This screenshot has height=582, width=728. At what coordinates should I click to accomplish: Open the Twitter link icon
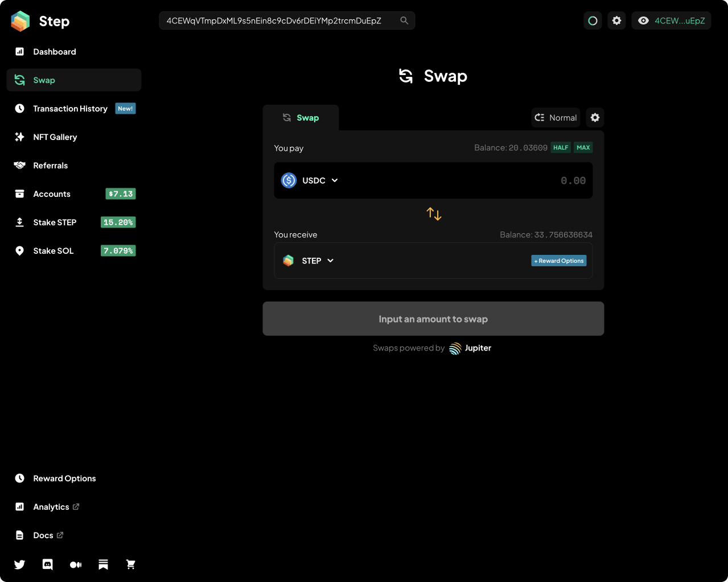tap(19, 564)
